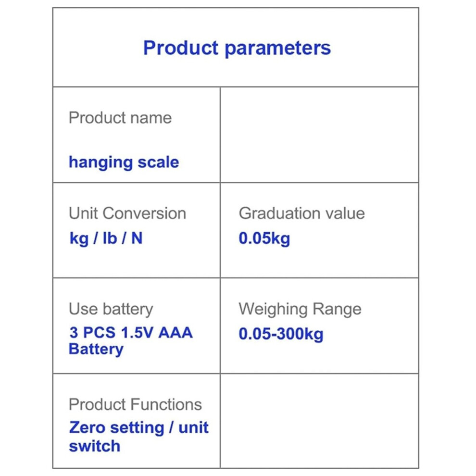Select the Graduation value label

coord(302,213)
